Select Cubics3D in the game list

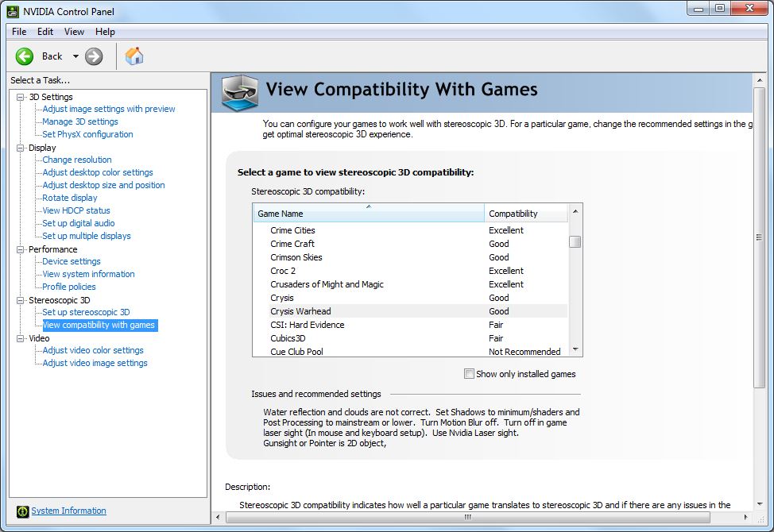[410, 338]
